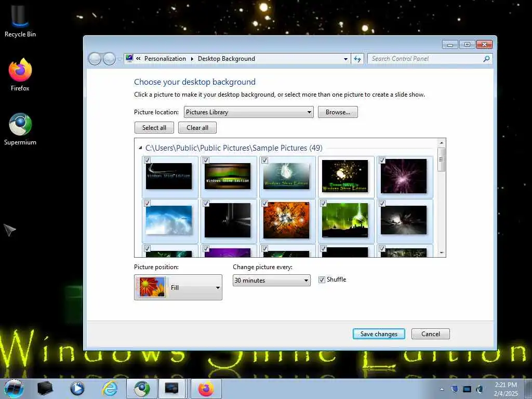
Task: Toggle the Shuffle checkbox
Action: 322,280
